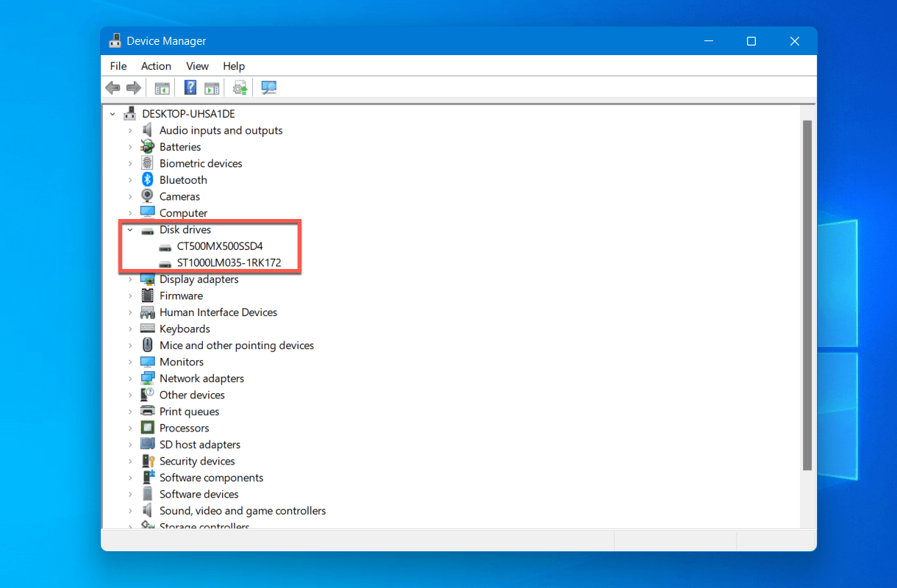Expand the Display adapters category

click(x=130, y=279)
